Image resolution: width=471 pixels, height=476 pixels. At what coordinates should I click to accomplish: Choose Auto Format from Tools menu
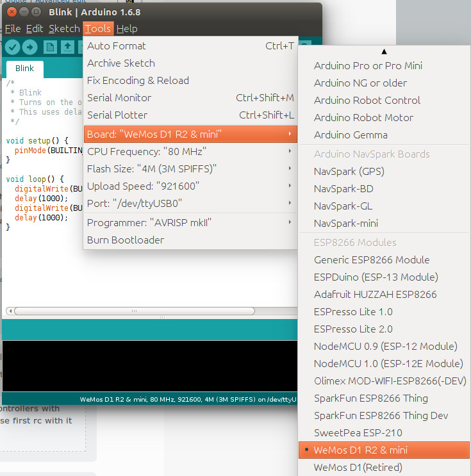point(190,46)
